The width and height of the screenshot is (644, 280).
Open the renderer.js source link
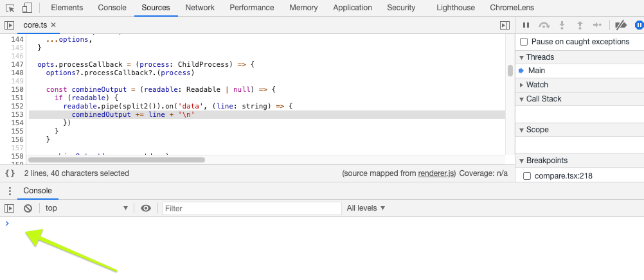436,173
